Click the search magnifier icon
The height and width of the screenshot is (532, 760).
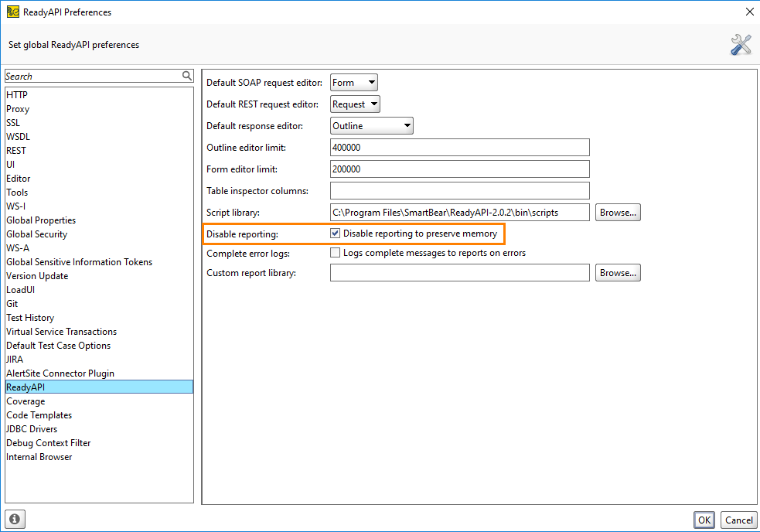(x=186, y=76)
